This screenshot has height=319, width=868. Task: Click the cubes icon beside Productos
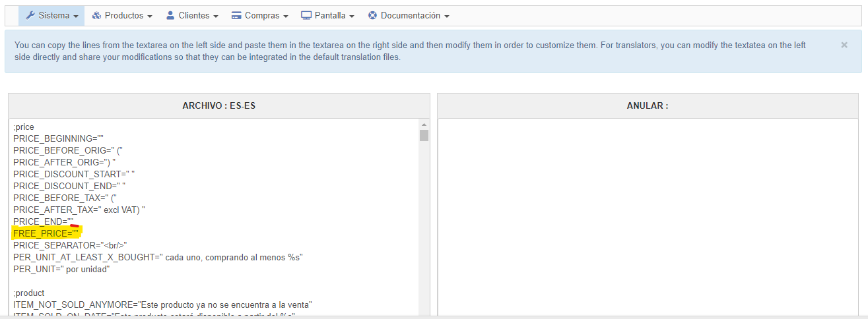(96, 16)
